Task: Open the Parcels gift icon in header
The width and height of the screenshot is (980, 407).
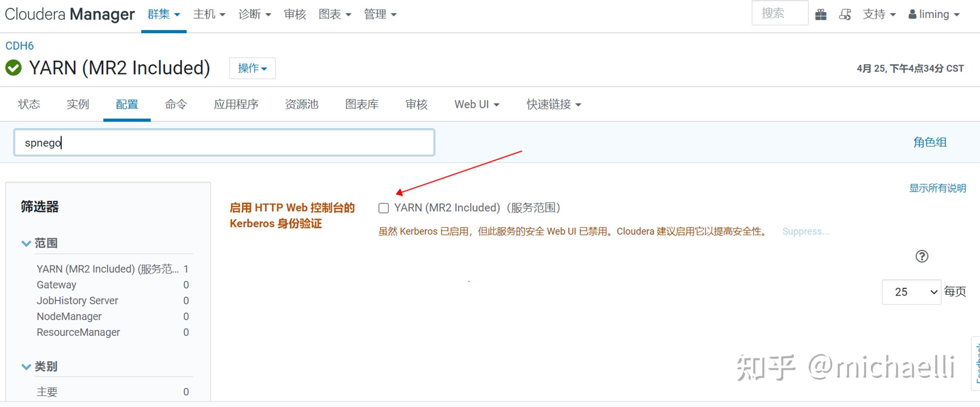Action: [x=821, y=14]
